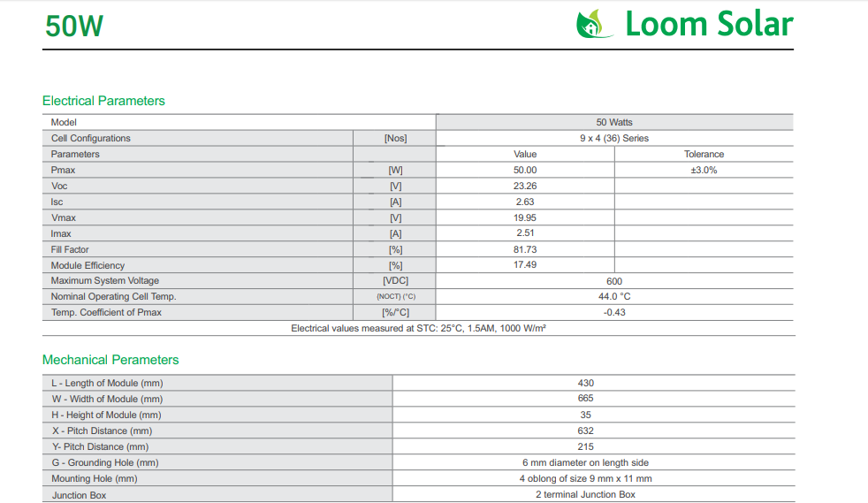Click the Module Efficiency row label

(x=88, y=265)
